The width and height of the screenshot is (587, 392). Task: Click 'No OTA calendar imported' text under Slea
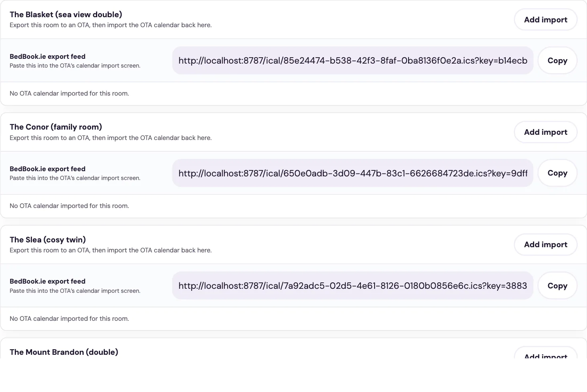tap(69, 318)
